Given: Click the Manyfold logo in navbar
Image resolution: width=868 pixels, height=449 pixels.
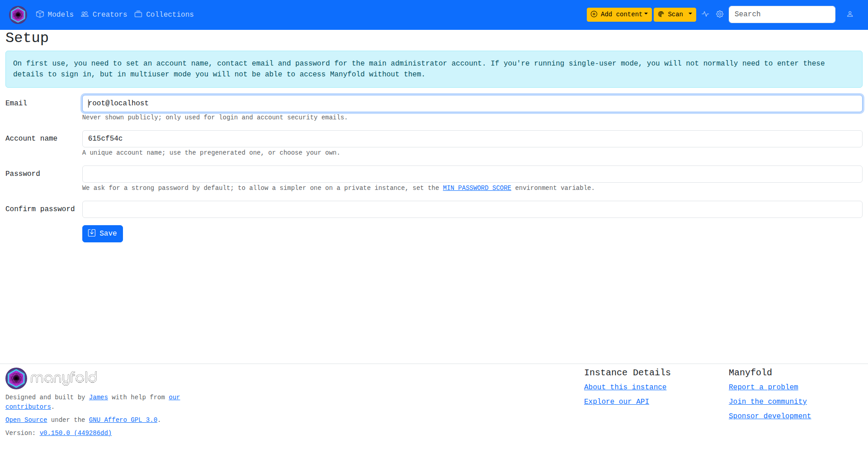Looking at the screenshot, I should [18, 15].
